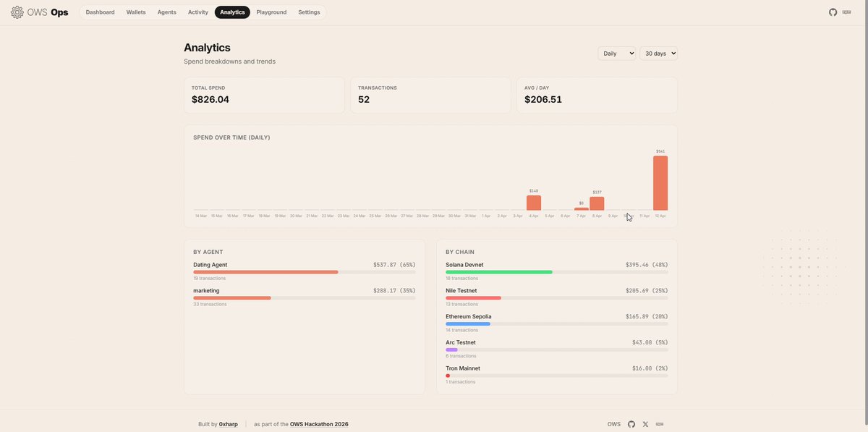Click the $288.17 (35%) amount
Viewport: 868px width, 432px height.
(394, 291)
